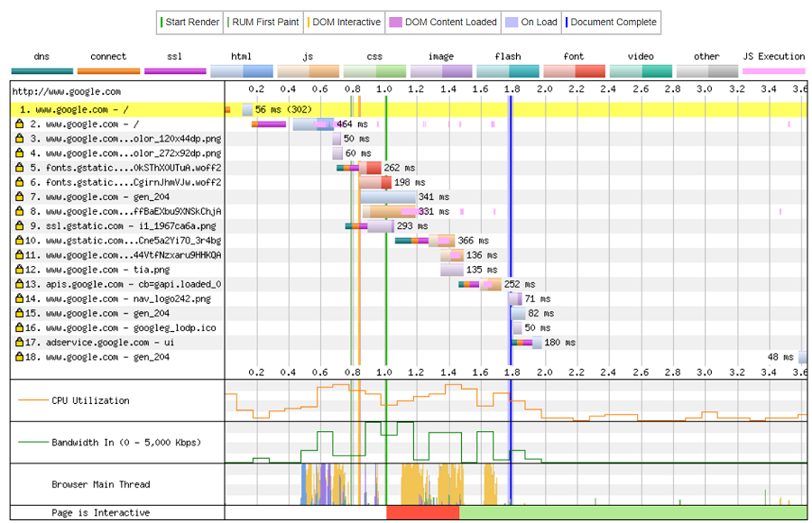Click the 366 ms timing label
This screenshot has height=523, width=812.
pyautogui.click(x=474, y=240)
